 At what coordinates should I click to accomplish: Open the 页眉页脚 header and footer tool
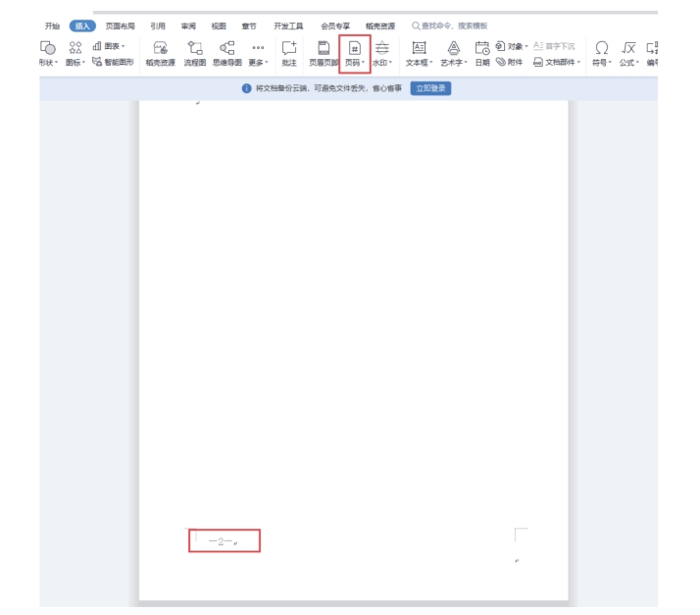coord(324,53)
